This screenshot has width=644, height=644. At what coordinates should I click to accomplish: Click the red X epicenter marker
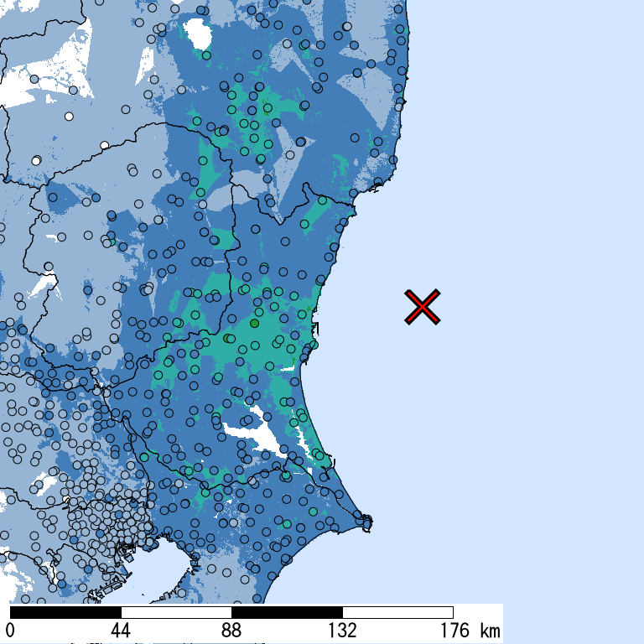[423, 307]
